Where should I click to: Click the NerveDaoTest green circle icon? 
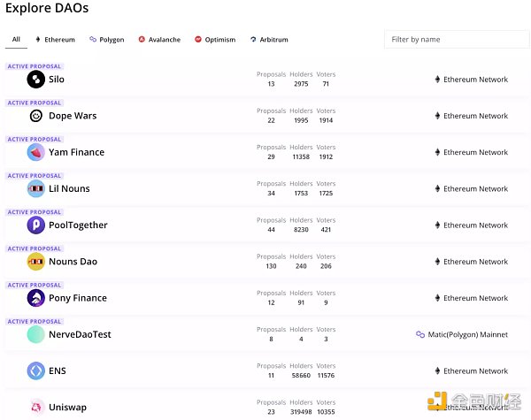point(36,334)
